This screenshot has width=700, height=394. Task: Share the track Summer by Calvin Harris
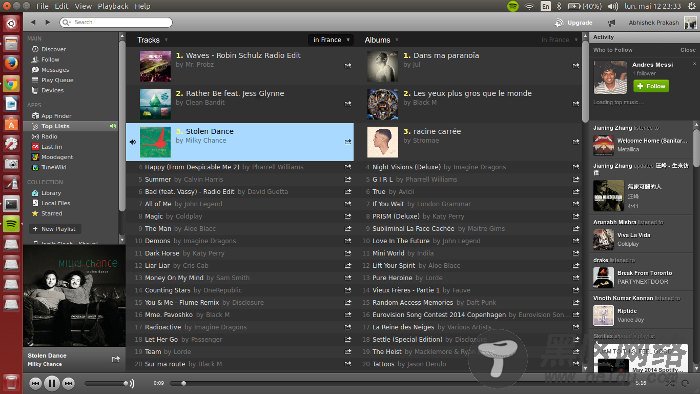(348, 179)
